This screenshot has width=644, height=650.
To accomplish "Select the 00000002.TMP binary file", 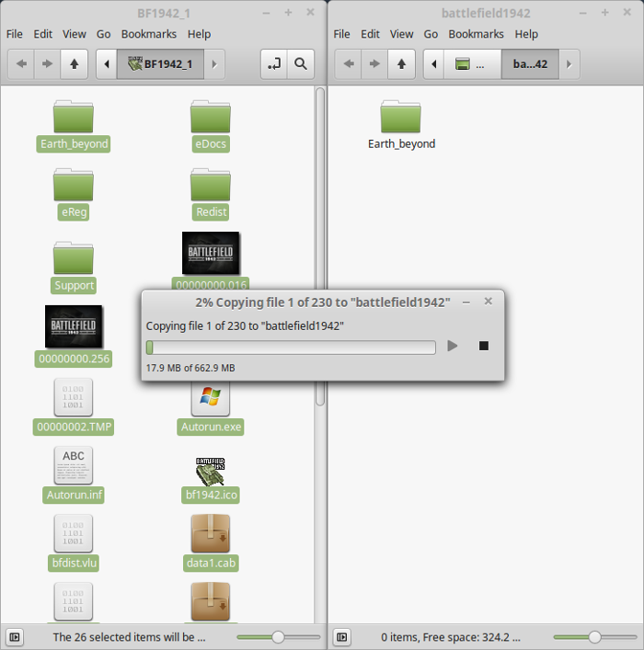I will click(x=74, y=406).
